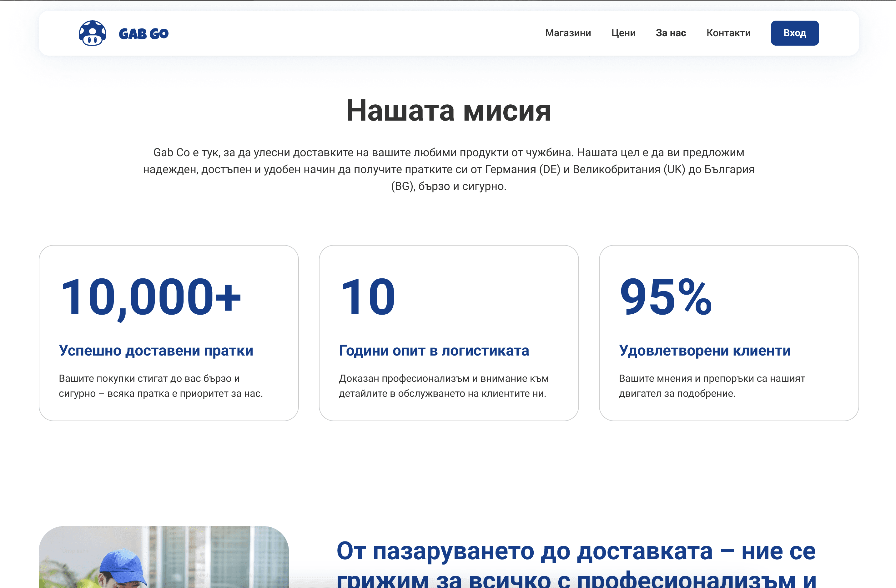Screen dimensions: 896x588
Task: Select the Успешно доставени пратки title
Action: (156, 351)
